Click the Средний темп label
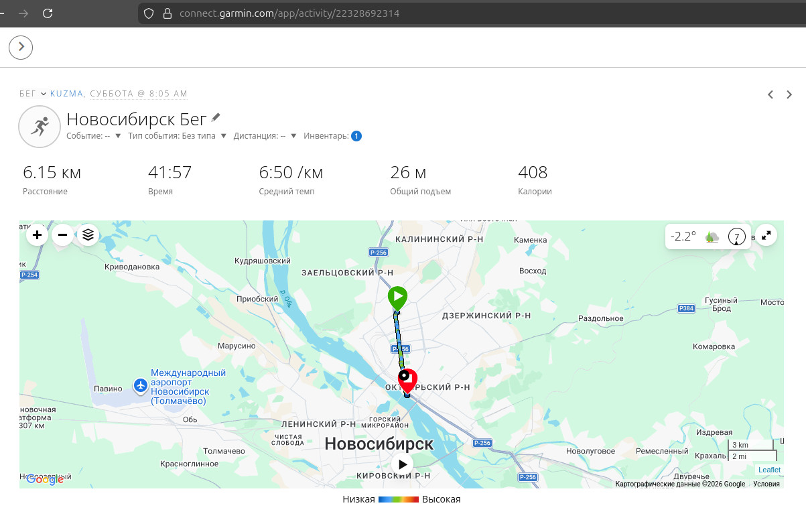This screenshot has height=532, width=806. [287, 192]
